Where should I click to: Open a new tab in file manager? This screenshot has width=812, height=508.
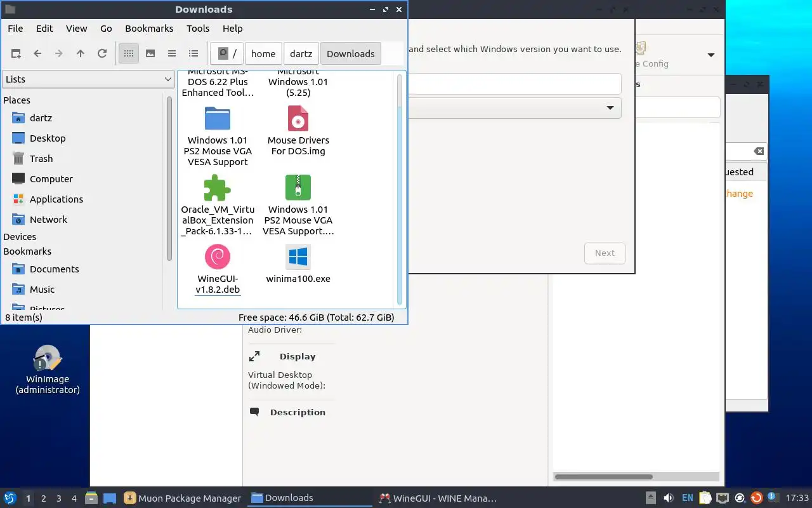click(16, 54)
